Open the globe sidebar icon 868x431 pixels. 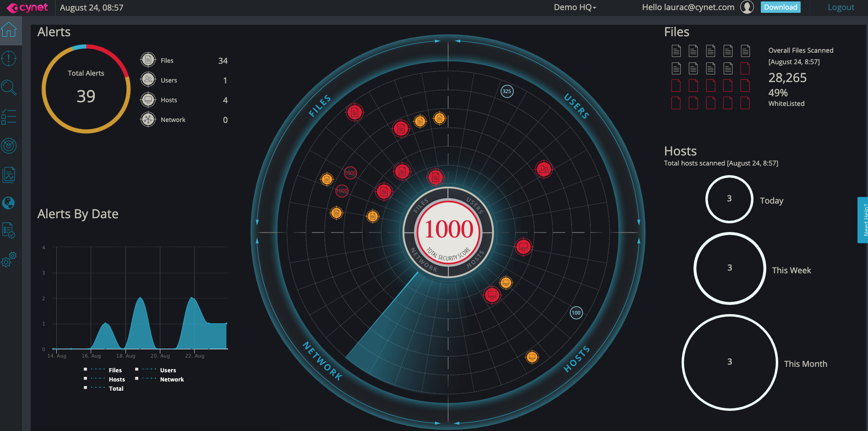point(9,203)
